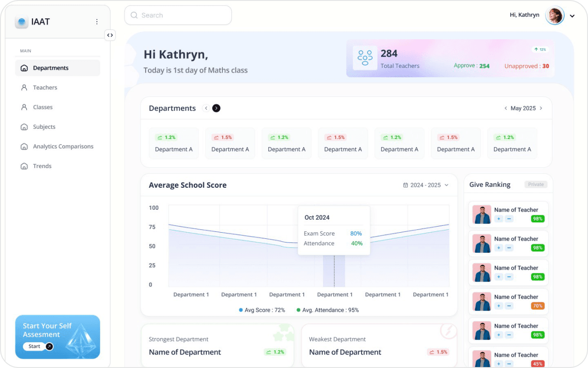This screenshot has width=588, height=368.
Task: Click the first teacher's photo thumbnail
Action: [482, 214]
